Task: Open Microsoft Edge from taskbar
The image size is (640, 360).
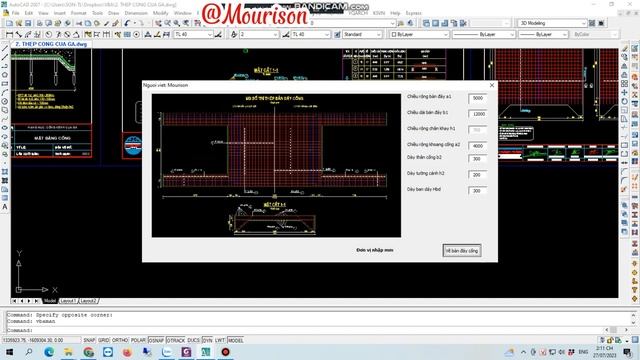Action: [49, 352]
